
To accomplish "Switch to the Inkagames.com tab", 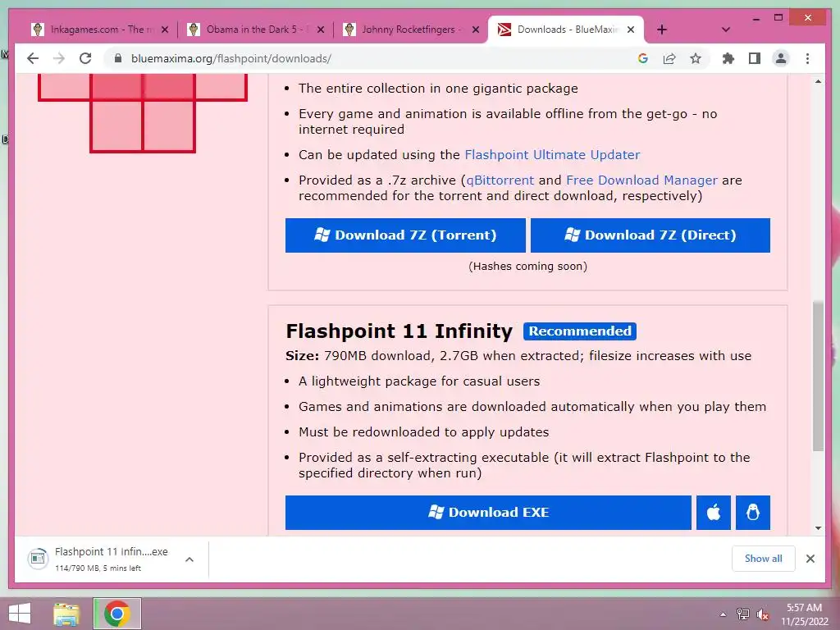I will tap(99, 30).
